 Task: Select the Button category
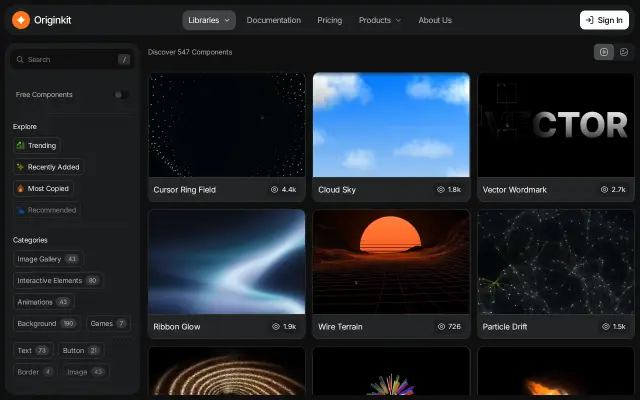coord(81,351)
